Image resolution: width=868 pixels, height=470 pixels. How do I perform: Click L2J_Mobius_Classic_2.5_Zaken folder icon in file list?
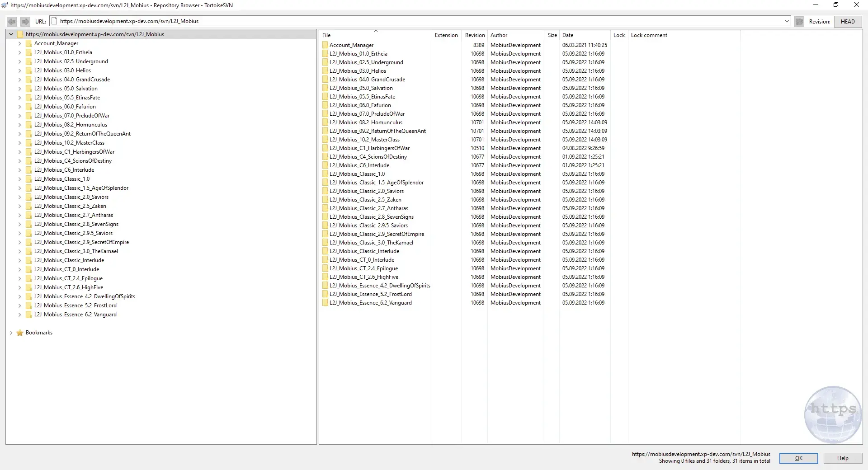click(x=325, y=200)
